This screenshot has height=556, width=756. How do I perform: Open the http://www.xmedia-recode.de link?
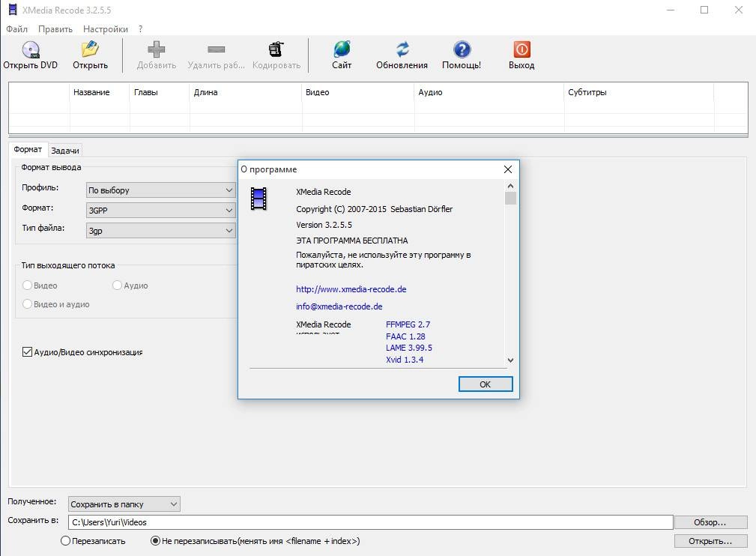click(x=351, y=289)
